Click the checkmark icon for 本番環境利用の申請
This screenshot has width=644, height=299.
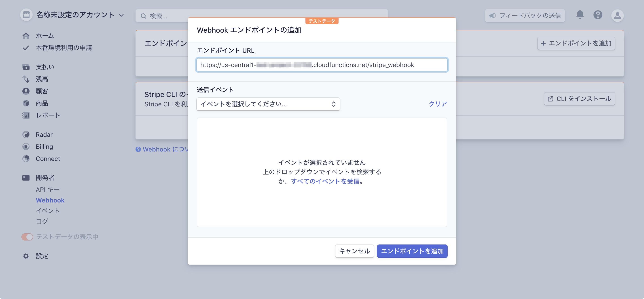(x=26, y=47)
